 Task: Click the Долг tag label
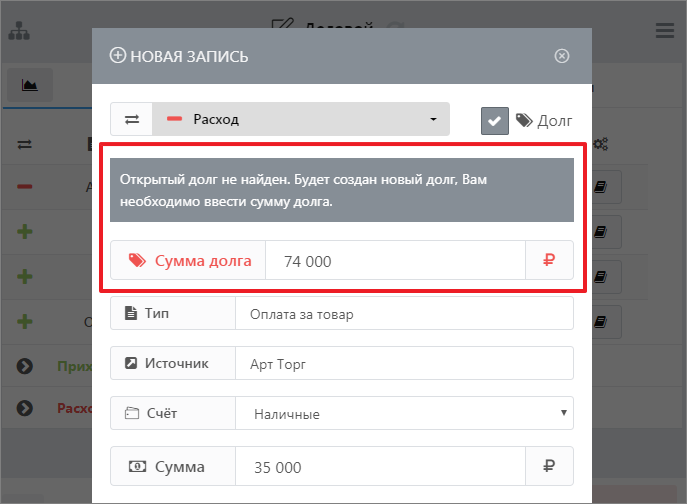544,120
